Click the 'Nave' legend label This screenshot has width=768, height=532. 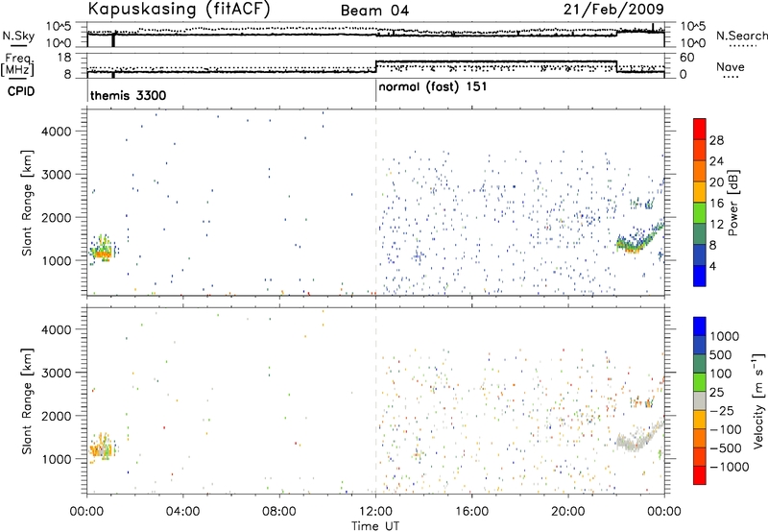(731, 66)
